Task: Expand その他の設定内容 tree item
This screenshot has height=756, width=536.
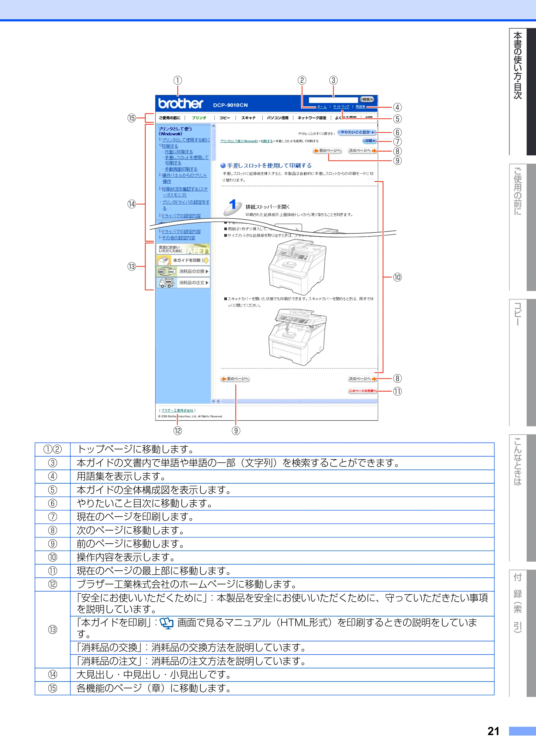Action: pos(161,237)
